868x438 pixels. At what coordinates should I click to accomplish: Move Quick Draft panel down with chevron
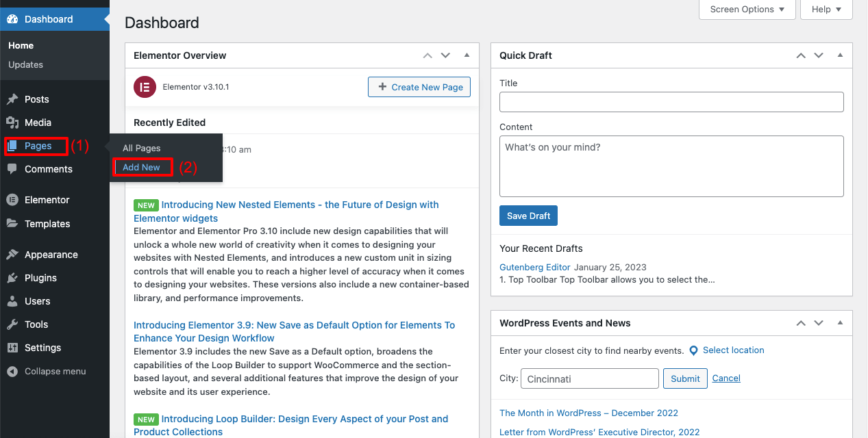pyautogui.click(x=819, y=55)
